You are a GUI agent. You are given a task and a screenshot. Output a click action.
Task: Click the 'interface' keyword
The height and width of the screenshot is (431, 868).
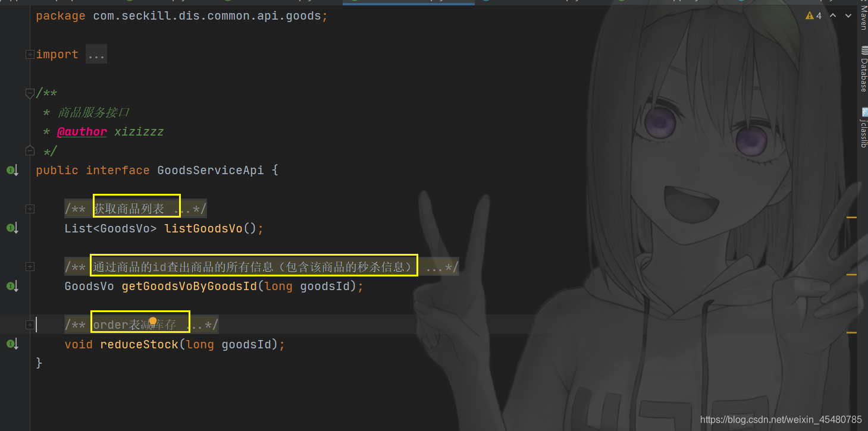click(x=118, y=171)
